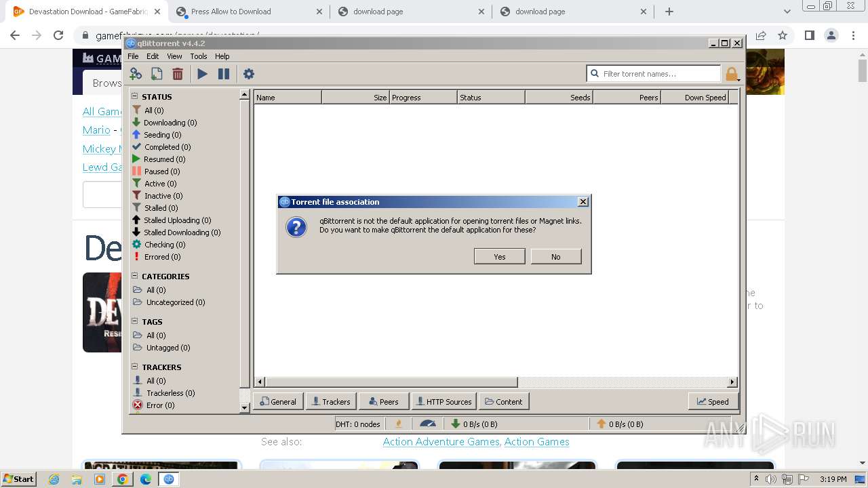Screen dimensions: 868x488
Task: Open the Speed graph tab
Action: tap(713, 401)
